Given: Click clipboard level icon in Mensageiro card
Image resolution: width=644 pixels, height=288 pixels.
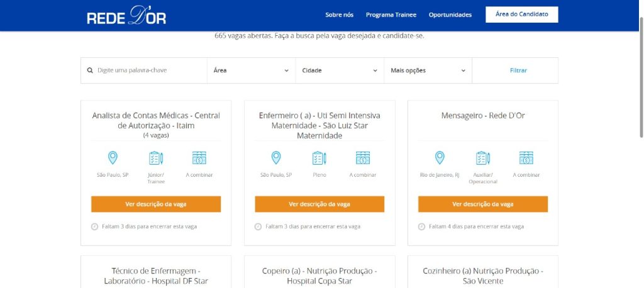Looking at the screenshot, I should click(x=483, y=158).
